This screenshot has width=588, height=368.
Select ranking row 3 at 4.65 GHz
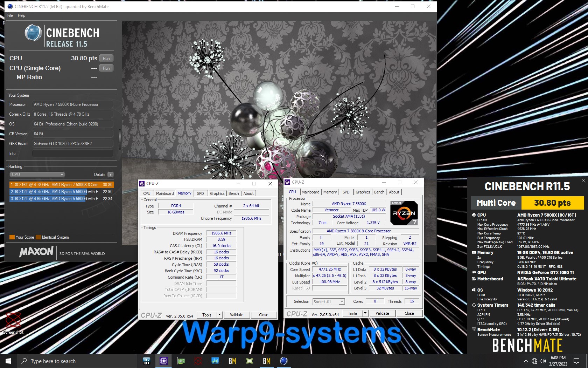(x=62, y=199)
